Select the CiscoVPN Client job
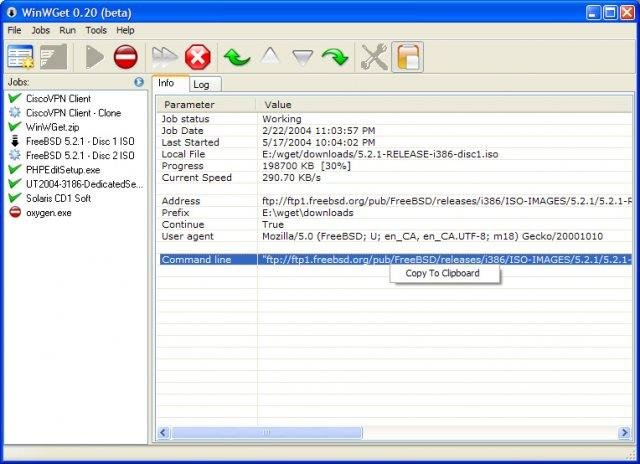 (x=58, y=98)
